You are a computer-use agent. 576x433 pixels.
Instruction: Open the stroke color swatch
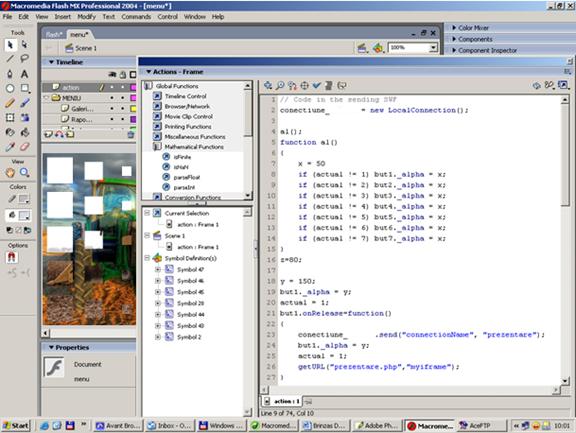click(24, 199)
